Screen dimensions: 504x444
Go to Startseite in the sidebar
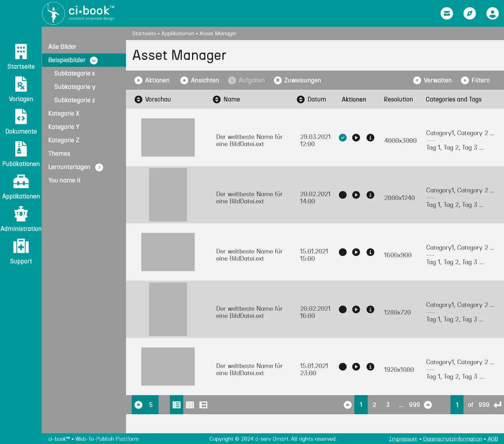pos(21,57)
